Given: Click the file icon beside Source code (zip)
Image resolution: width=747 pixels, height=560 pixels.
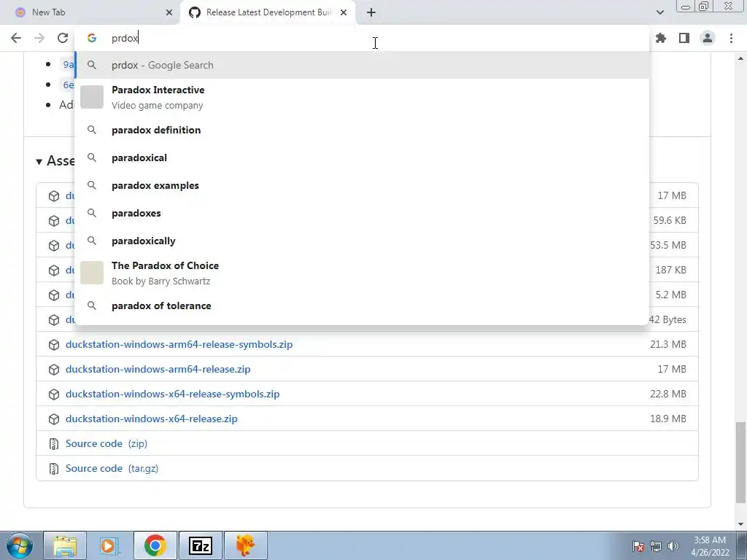Looking at the screenshot, I should (x=54, y=444).
